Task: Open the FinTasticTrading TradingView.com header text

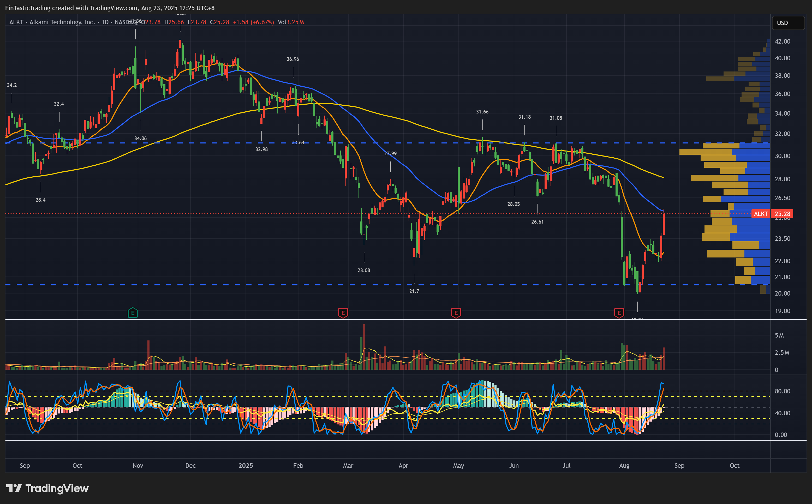Action: tap(110, 8)
